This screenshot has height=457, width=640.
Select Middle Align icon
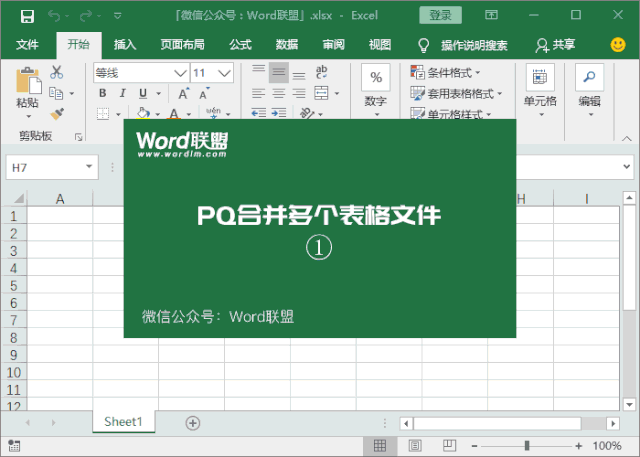click(x=279, y=73)
